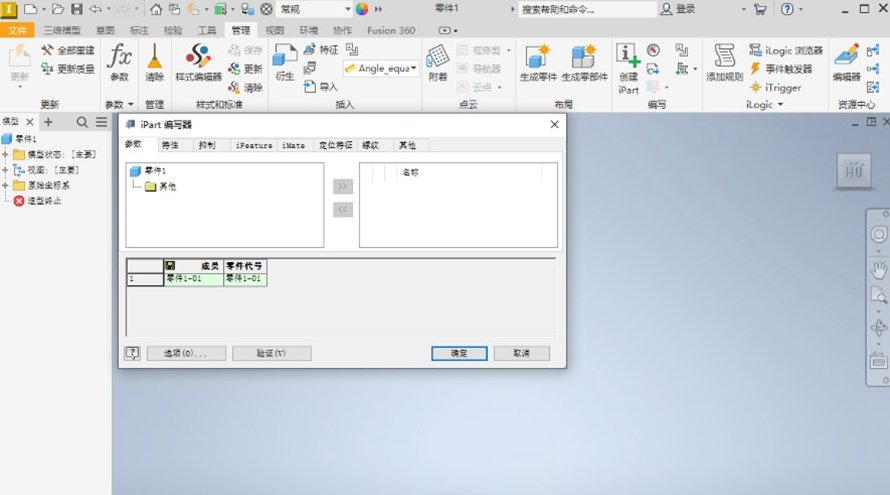The height and width of the screenshot is (495, 890).
Task: Click the ViewCube 前 face
Action: point(854,170)
